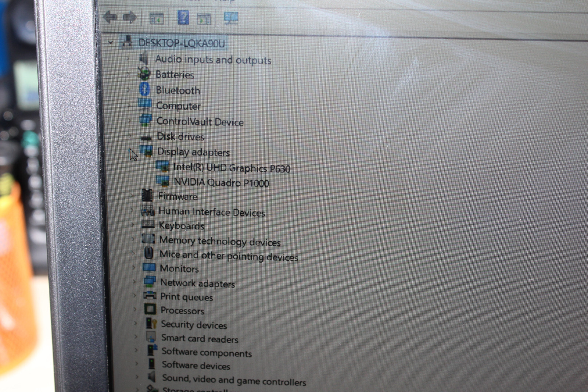Select the Software devices label
Screen dimensions: 588x392
pyautogui.click(x=196, y=365)
